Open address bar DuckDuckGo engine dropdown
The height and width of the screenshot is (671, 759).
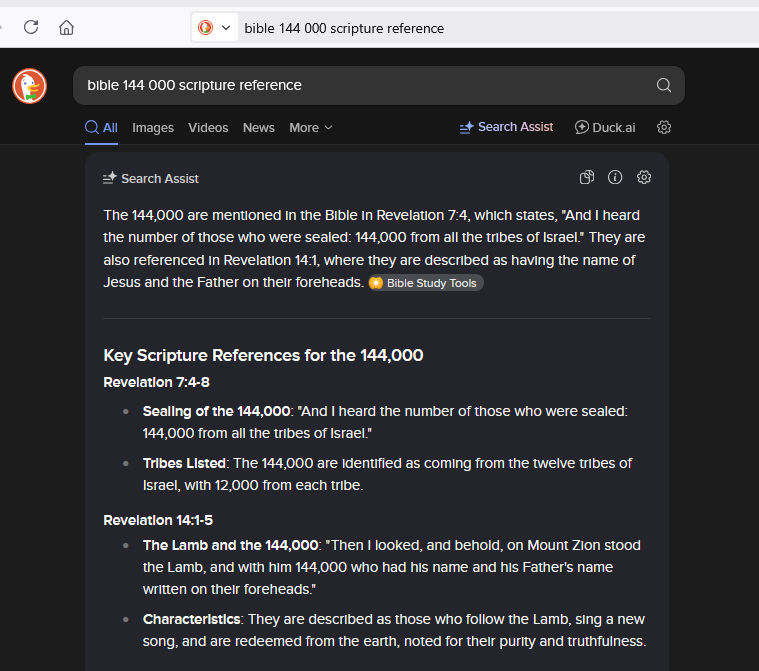point(215,28)
